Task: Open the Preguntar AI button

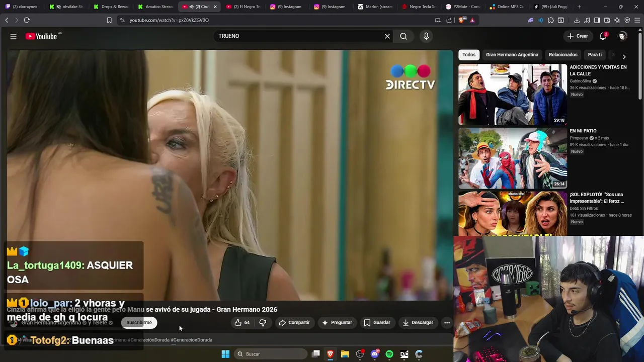Action: tap(337, 323)
